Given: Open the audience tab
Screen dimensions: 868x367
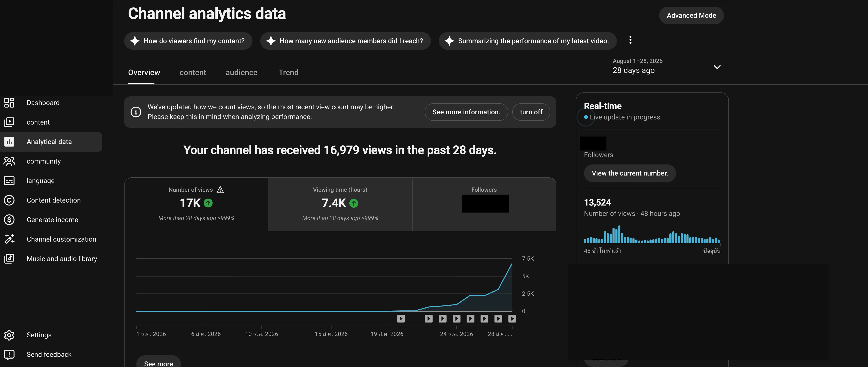Looking at the screenshot, I should [241, 73].
